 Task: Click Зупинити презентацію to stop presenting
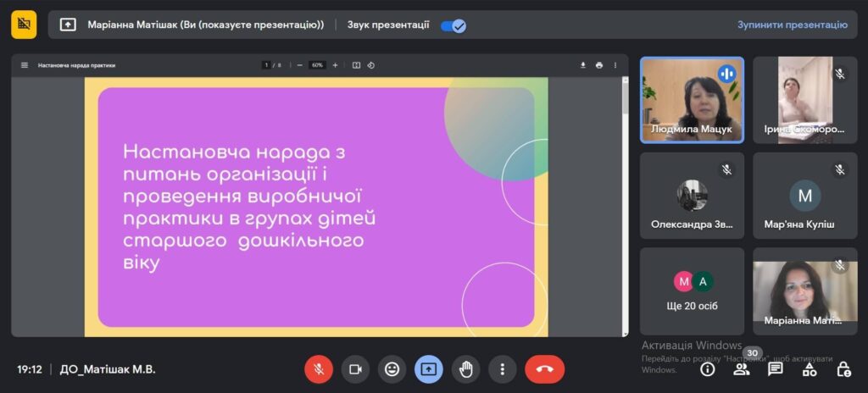click(792, 25)
